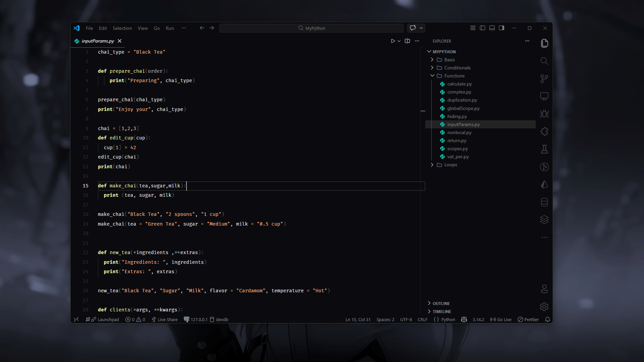Viewport: 644px width, 362px height.
Task: Split the editor with split icon
Action: point(407,41)
